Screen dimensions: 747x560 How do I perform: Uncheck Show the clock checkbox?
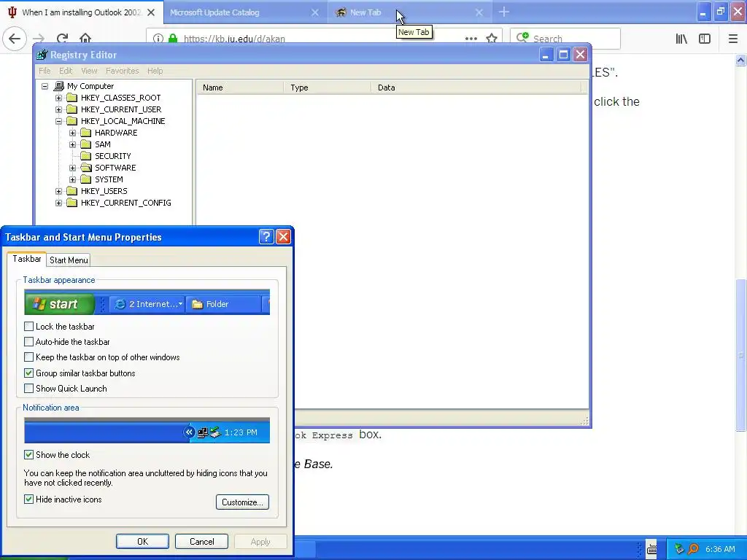pos(28,454)
